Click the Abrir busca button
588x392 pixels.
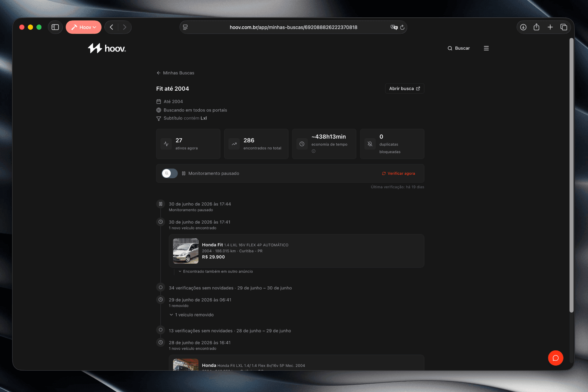coord(405,89)
